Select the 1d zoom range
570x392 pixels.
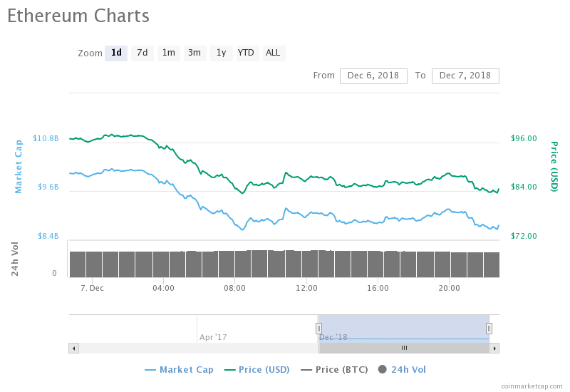pos(116,53)
